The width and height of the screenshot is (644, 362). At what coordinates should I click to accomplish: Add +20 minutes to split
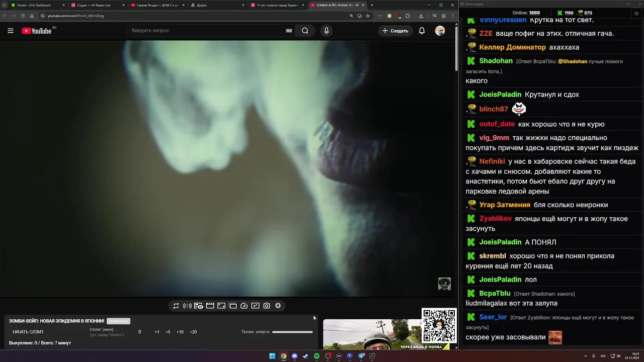193,332
